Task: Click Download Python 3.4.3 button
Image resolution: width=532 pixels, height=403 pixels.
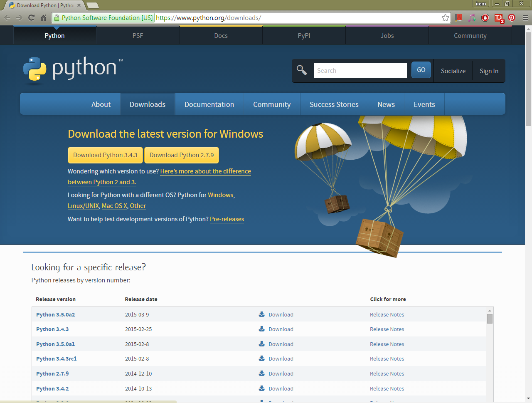Action: (105, 155)
